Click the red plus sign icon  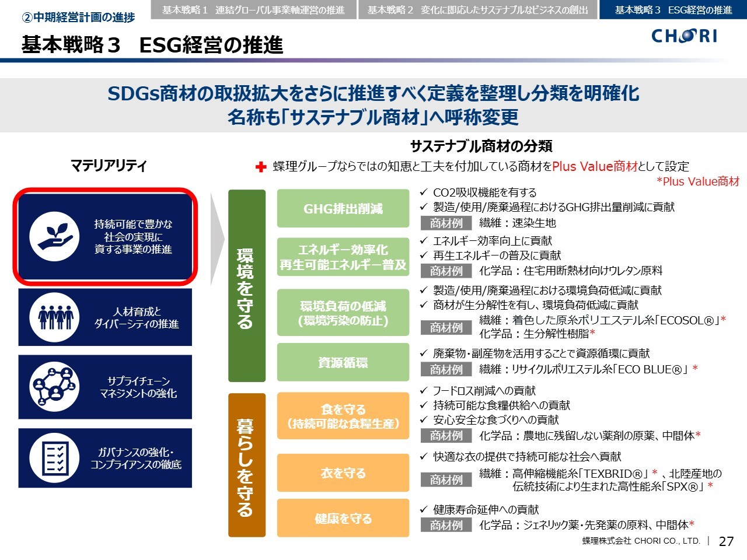pyautogui.click(x=261, y=167)
